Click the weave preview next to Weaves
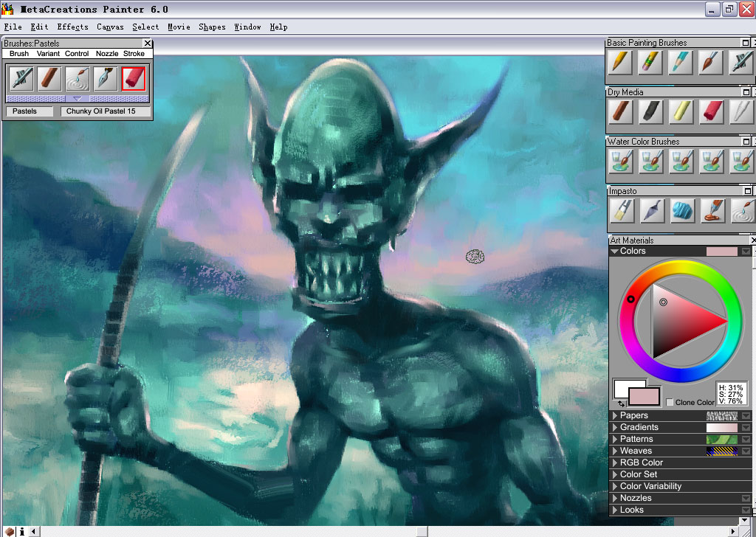 [722, 451]
